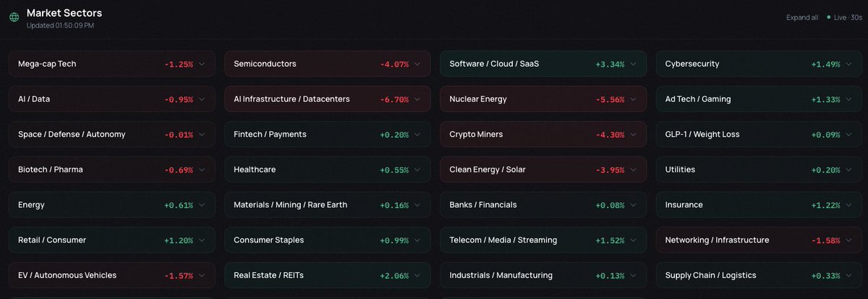Image resolution: width=868 pixels, height=299 pixels.
Task: Click the green Live status dot
Action: coord(828,17)
